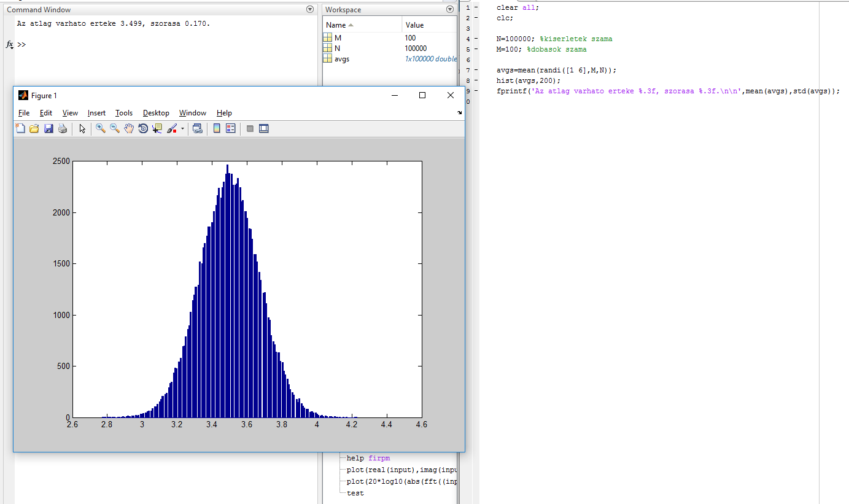This screenshot has width=849, height=504.
Task: Click the Open File folder icon
Action: 34,128
